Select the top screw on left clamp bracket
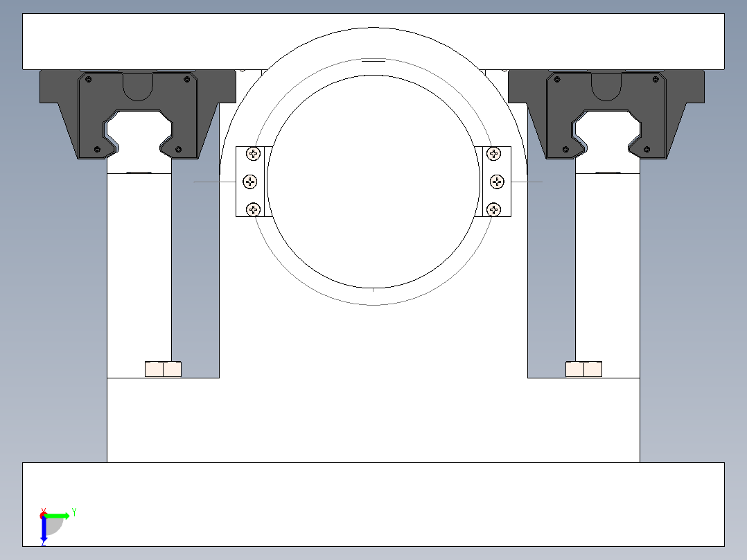This screenshot has width=747, height=560. [253, 153]
